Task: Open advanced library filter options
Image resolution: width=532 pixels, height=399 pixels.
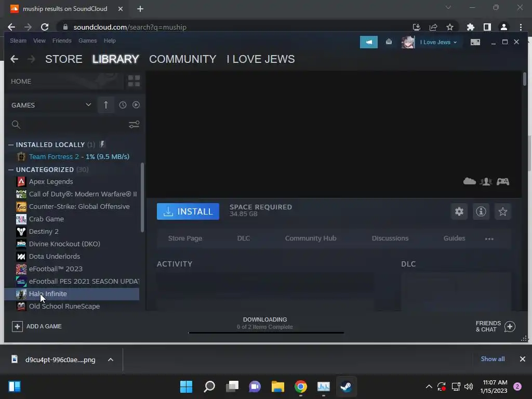Action: [x=134, y=125]
